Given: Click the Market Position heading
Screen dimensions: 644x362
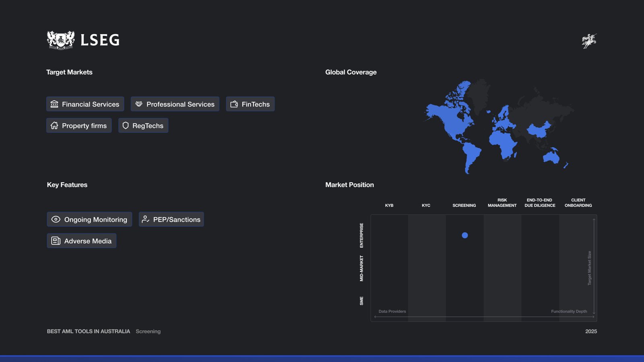Looking at the screenshot, I should coord(350,185).
